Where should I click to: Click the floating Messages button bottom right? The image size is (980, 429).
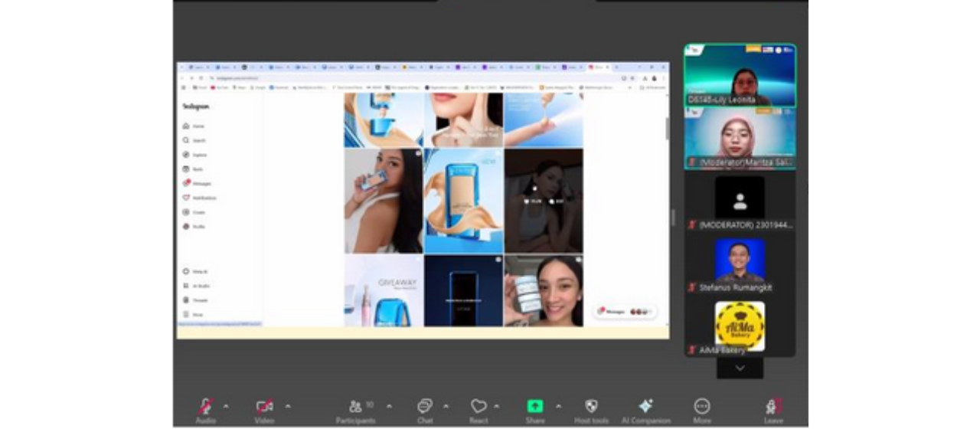(x=626, y=312)
